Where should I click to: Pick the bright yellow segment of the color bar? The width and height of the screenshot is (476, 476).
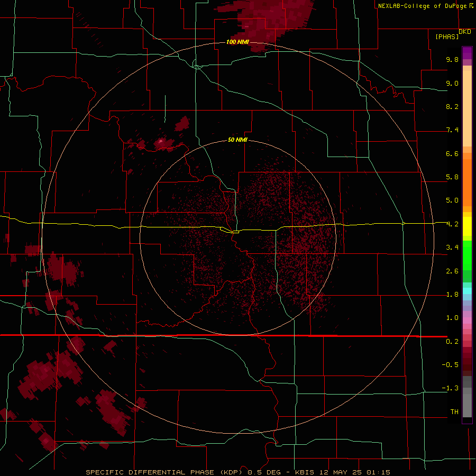(467, 226)
